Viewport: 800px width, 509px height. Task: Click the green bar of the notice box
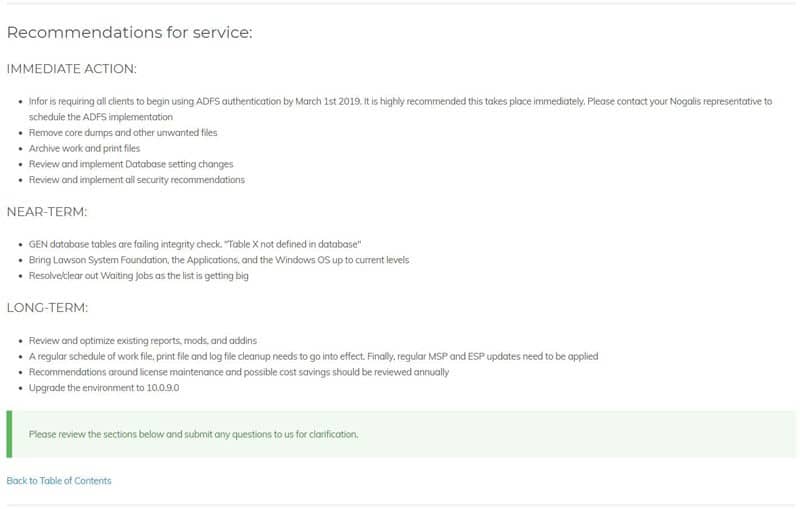pos(9,434)
